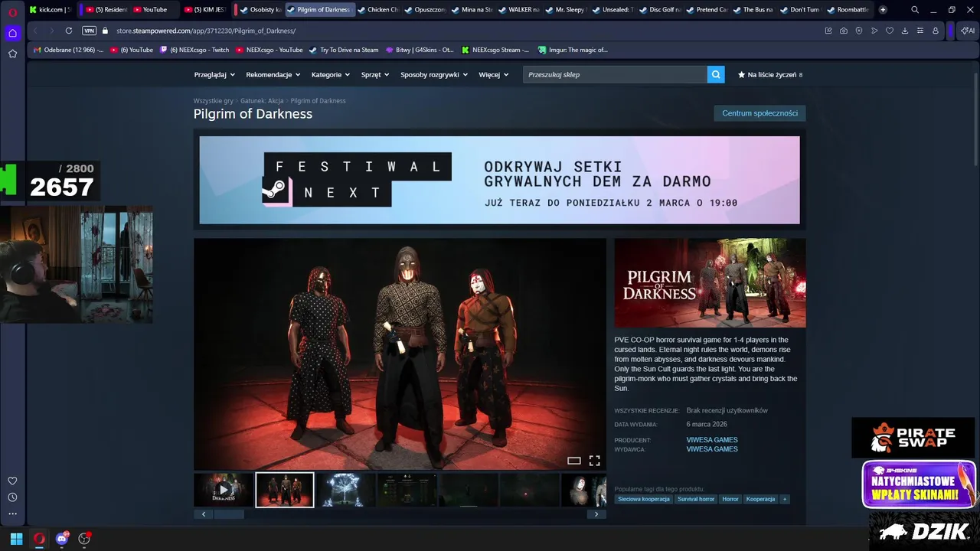Expand the Sposoby rozgrywki dropdown
Viewport: 980px width, 551px height.
tap(434, 75)
